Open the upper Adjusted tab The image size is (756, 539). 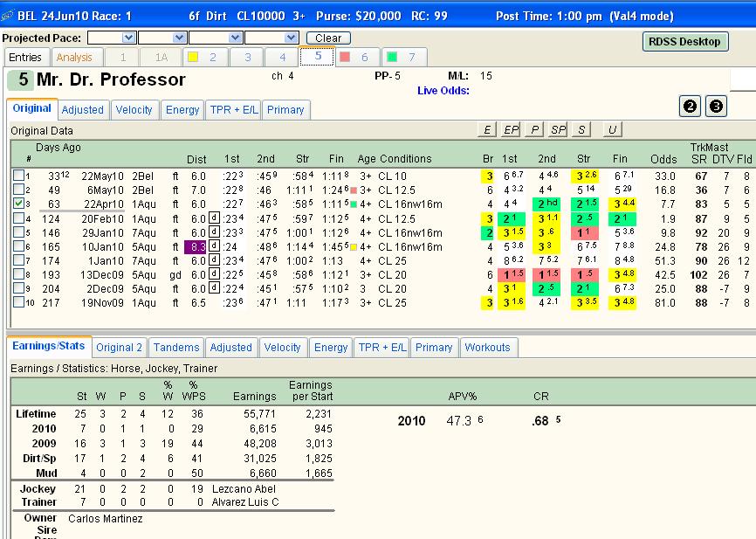[82, 109]
